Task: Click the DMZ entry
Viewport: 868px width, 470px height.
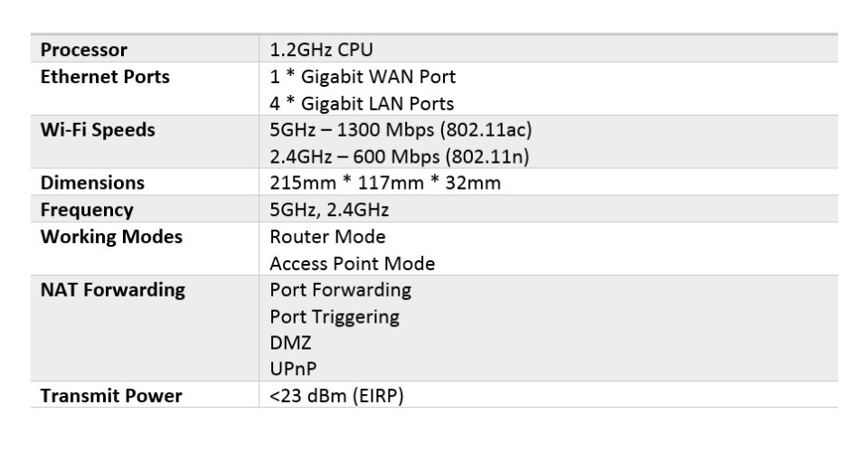Action: pyautogui.click(x=290, y=343)
